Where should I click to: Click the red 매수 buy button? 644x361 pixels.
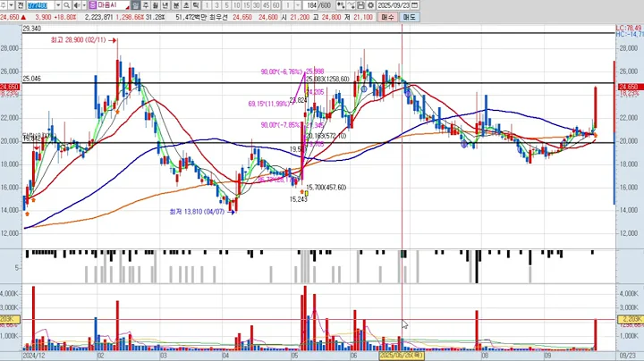(387, 17)
